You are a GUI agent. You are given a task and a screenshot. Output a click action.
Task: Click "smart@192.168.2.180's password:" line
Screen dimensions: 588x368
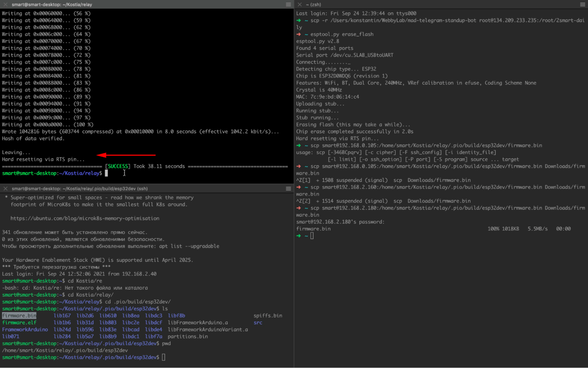pos(340,222)
